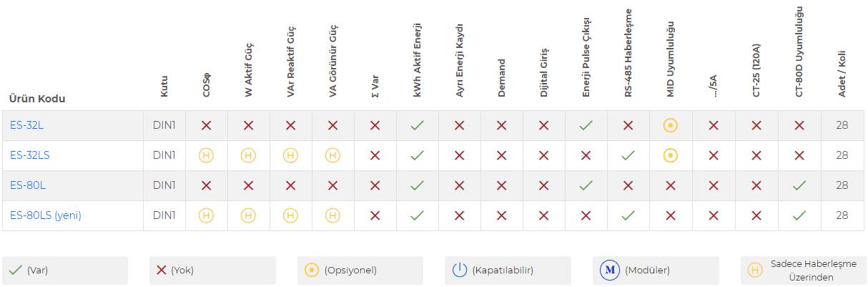Click the optional MID icon for ES-32LS
Viewport: 868px width, 287px height.
click(671, 155)
